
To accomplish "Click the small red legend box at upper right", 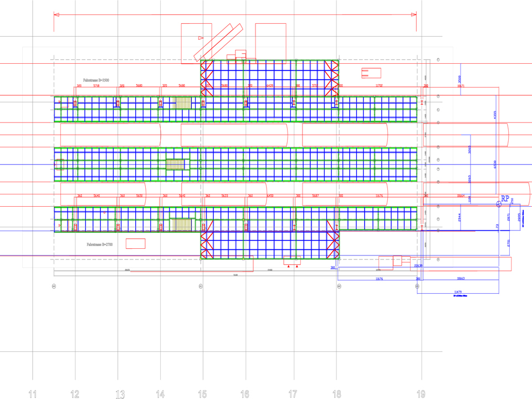I will coord(371,73).
